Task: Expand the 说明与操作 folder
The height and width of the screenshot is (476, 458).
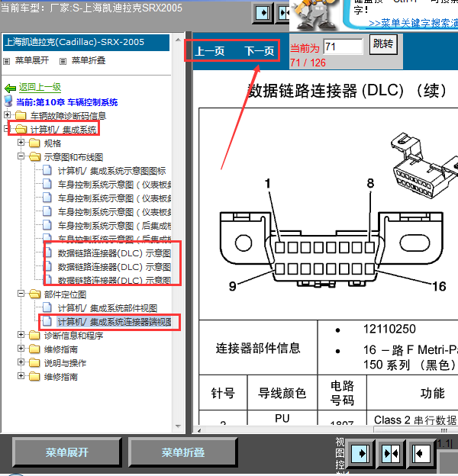Action: (21, 362)
